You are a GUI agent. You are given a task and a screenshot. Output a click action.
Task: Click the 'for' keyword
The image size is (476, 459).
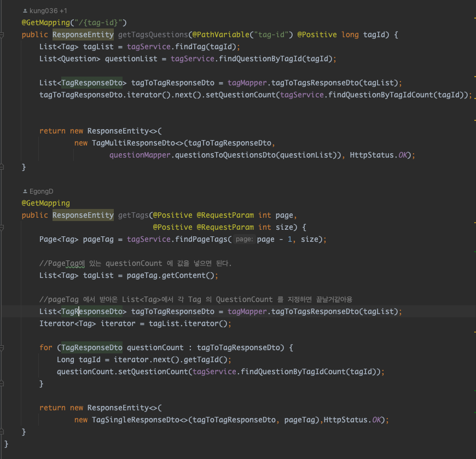(46, 348)
